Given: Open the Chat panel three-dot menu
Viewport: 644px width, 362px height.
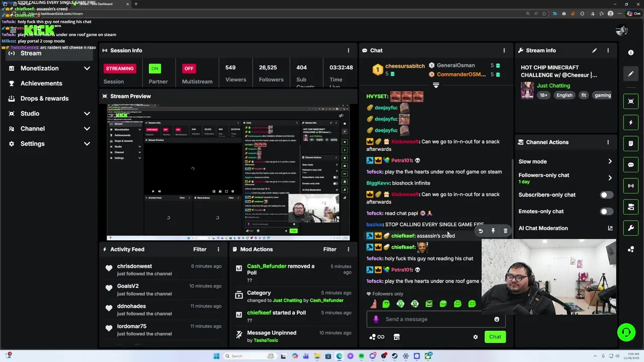Looking at the screenshot, I should [504, 50].
